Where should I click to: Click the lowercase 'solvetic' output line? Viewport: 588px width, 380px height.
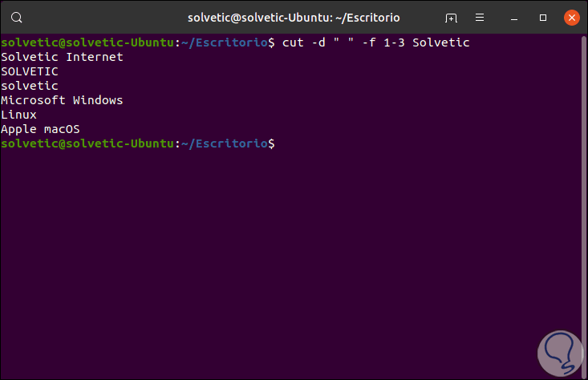[x=30, y=86]
